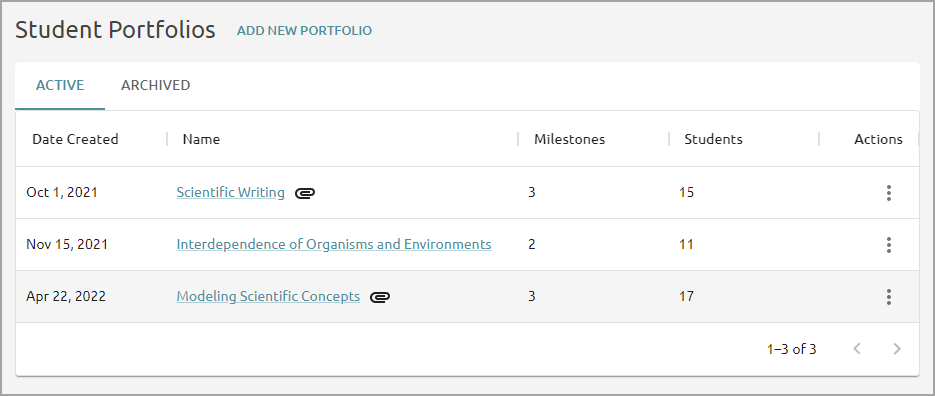Image resolution: width=935 pixels, height=396 pixels.
Task: Open actions menu for Modeling Scientific Concepts row
Action: point(888,296)
